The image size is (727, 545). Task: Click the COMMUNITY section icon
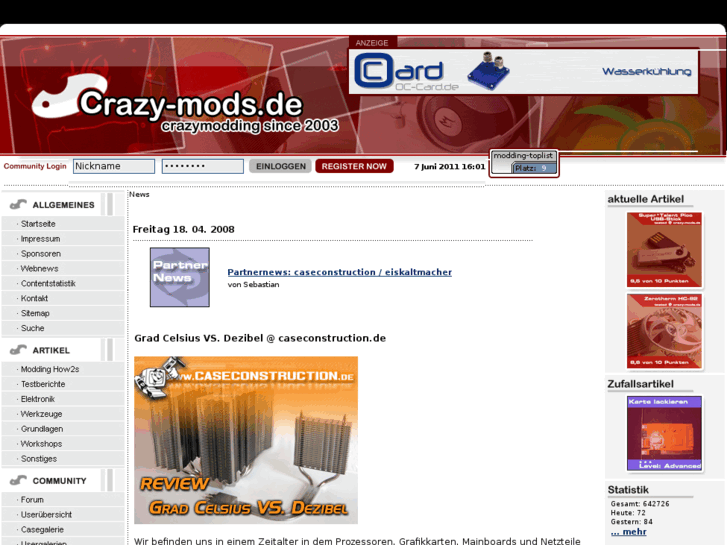click(18, 481)
